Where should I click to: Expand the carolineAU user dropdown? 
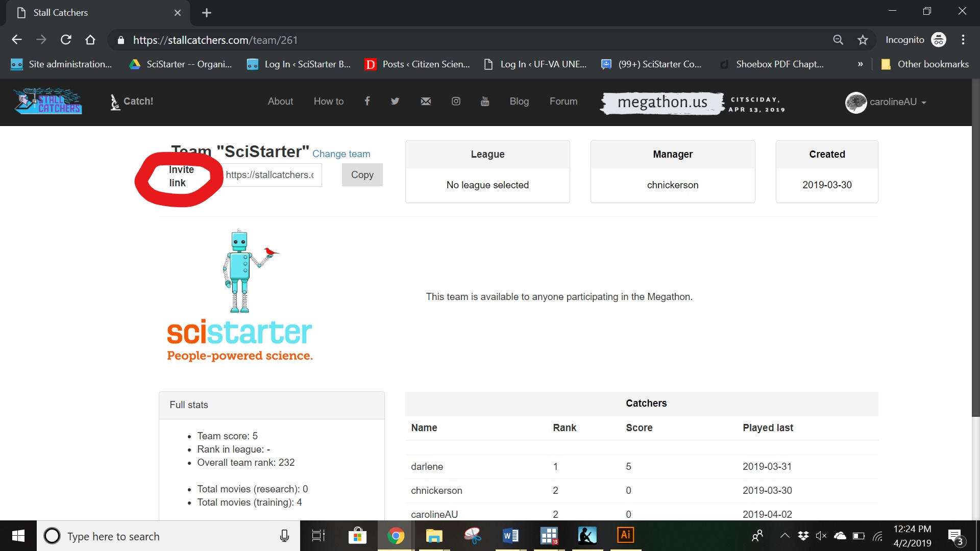coord(898,102)
